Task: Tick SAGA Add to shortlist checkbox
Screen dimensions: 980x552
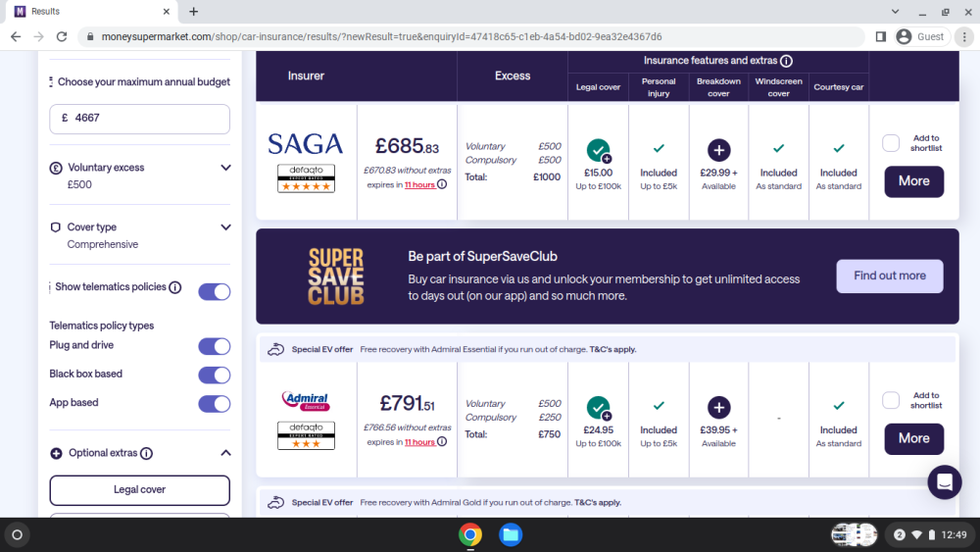Action: pyautogui.click(x=891, y=143)
